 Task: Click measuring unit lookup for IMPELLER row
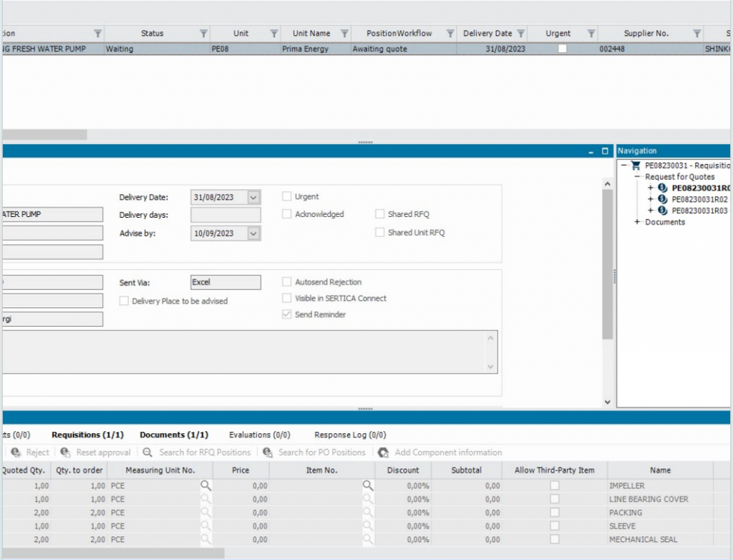pos(205,486)
